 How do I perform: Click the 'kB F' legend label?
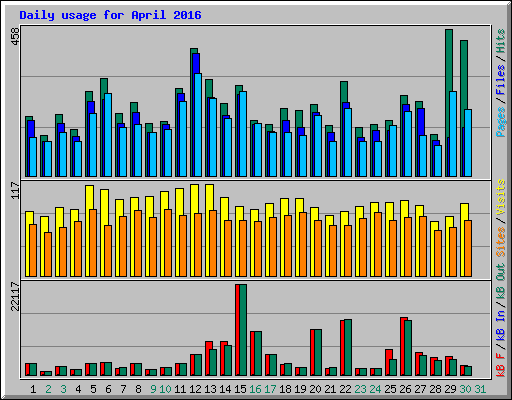(501, 364)
